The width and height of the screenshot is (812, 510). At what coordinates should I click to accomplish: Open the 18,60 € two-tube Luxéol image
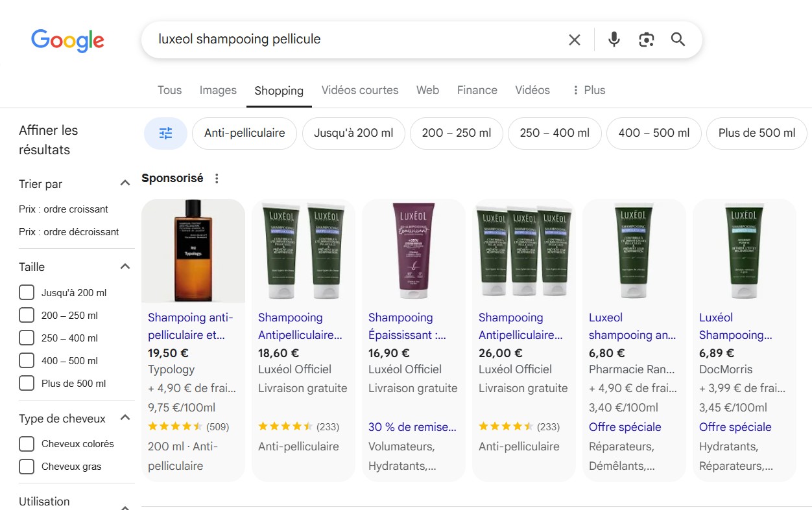coord(304,251)
